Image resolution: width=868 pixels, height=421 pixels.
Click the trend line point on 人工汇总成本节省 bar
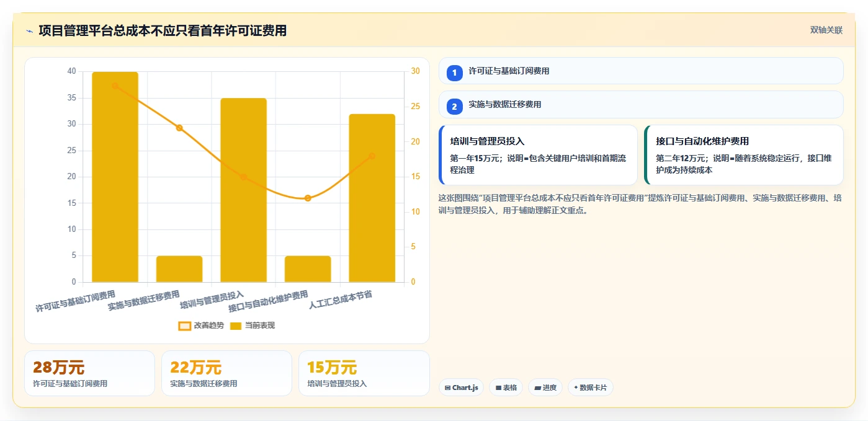coord(372,156)
